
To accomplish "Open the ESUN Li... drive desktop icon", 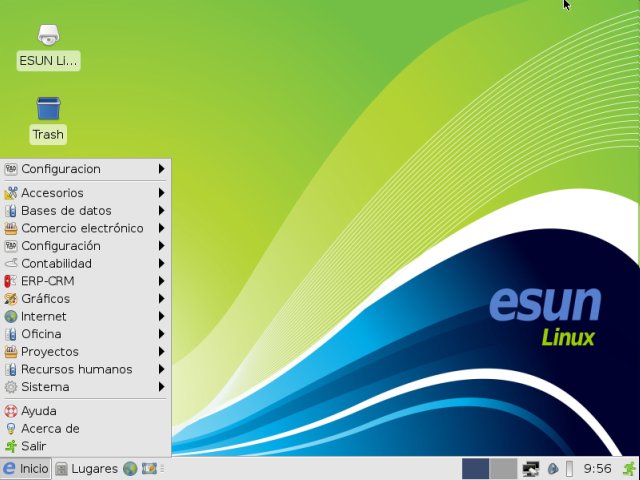I will [49, 35].
